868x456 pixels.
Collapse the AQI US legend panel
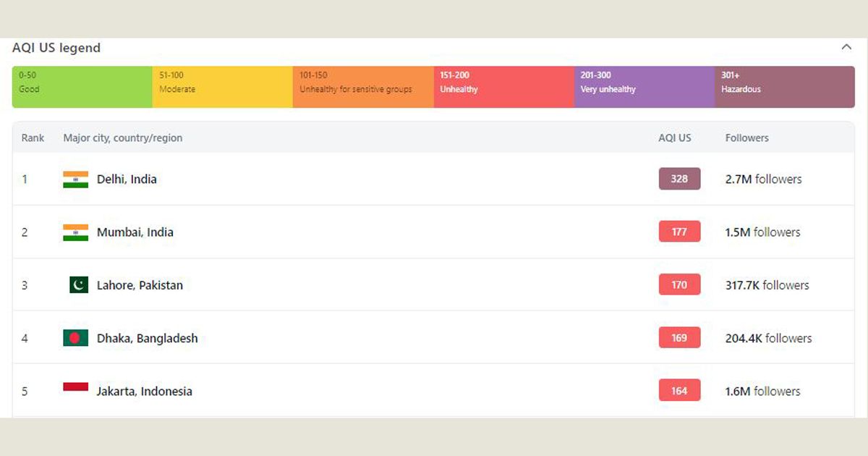pyautogui.click(x=846, y=47)
